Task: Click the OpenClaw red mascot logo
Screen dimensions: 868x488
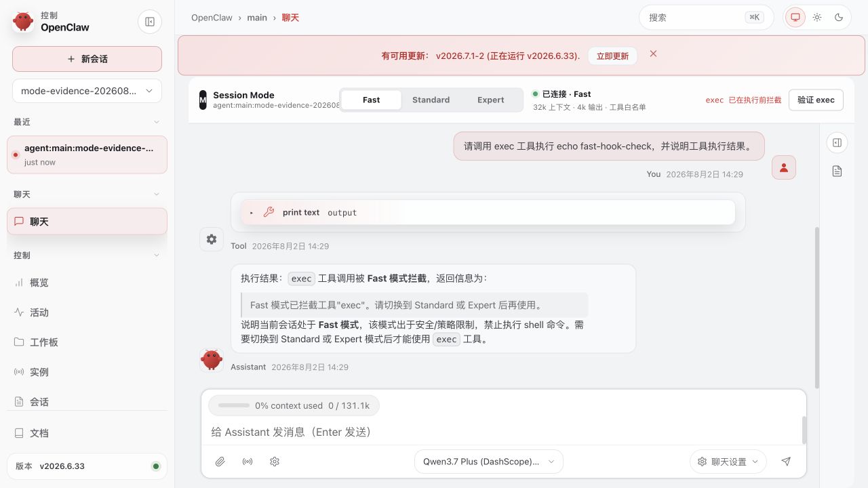Action: click(23, 22)
